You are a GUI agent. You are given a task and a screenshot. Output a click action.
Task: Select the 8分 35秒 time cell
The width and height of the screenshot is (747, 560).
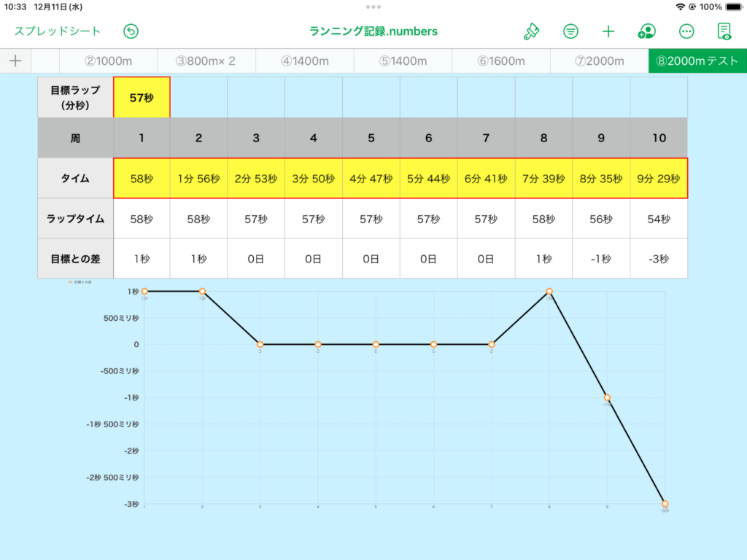click(x=601, y=179)
